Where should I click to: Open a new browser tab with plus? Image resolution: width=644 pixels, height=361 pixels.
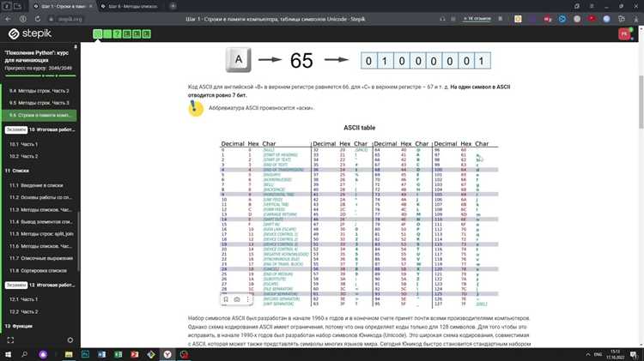click(x=172, y=5)
